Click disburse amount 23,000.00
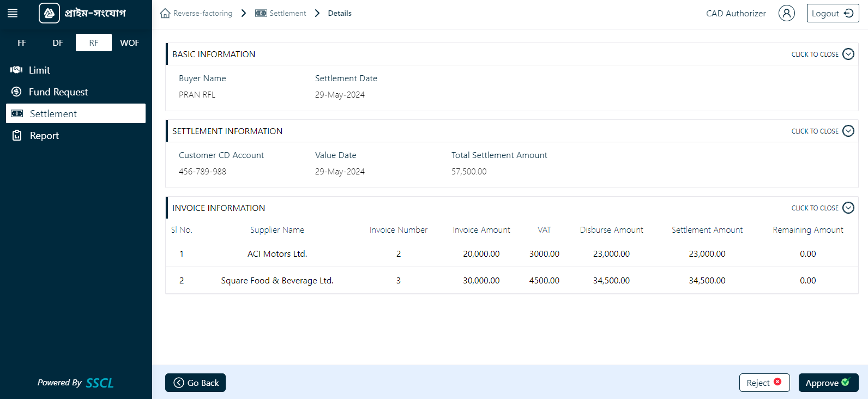The height and width of the screenshot is (399, 868). pos(611,253)
